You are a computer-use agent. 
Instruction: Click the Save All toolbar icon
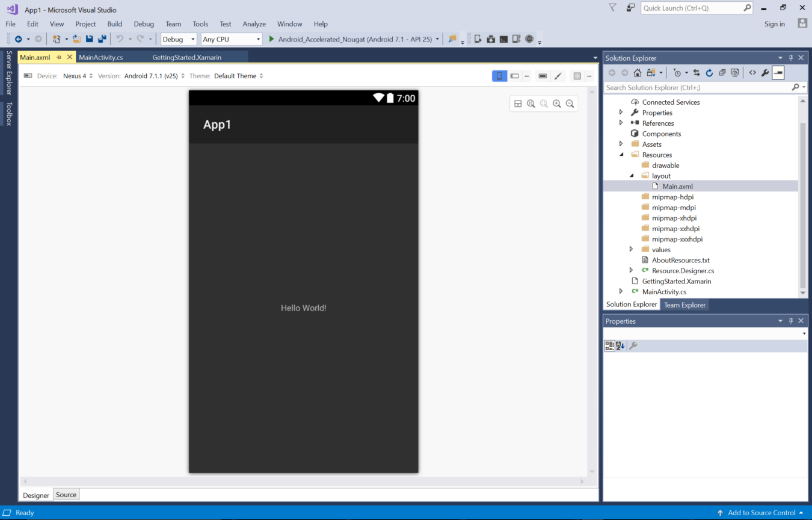pyautogui.click(x=102, y=39)
